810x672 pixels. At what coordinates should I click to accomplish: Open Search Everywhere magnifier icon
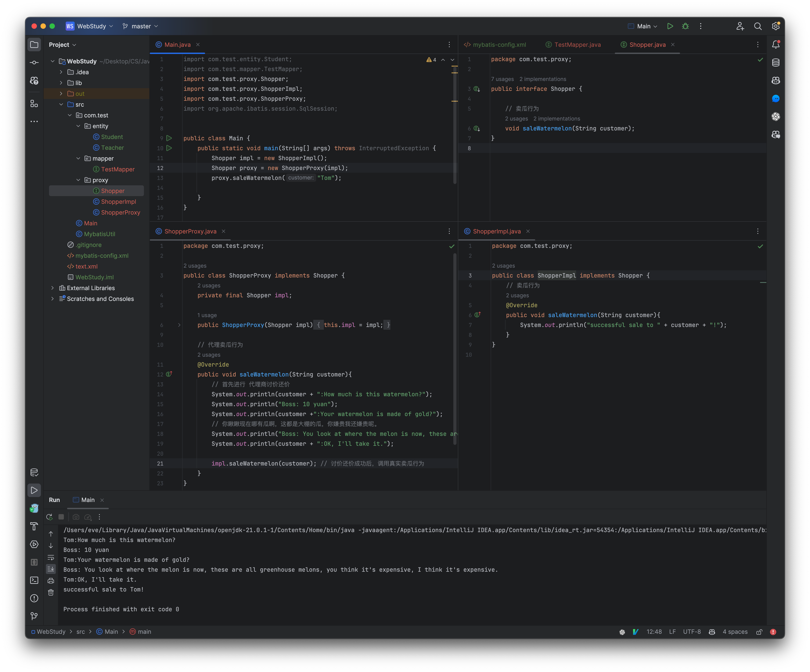[758, 26]
